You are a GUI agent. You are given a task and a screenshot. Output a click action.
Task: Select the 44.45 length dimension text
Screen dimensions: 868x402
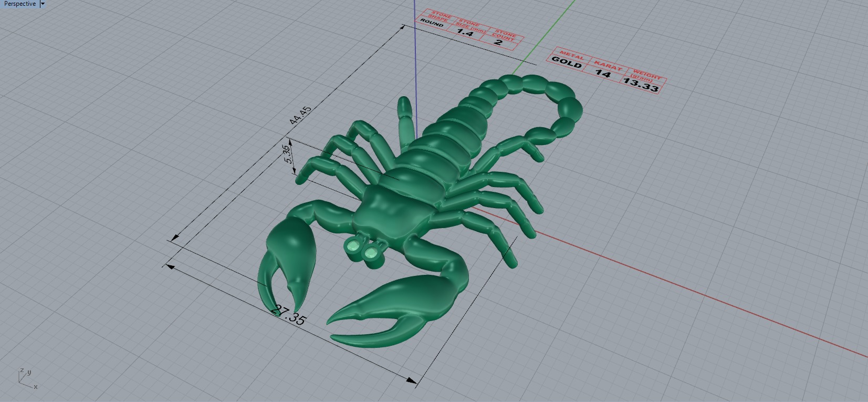(300, 116)
